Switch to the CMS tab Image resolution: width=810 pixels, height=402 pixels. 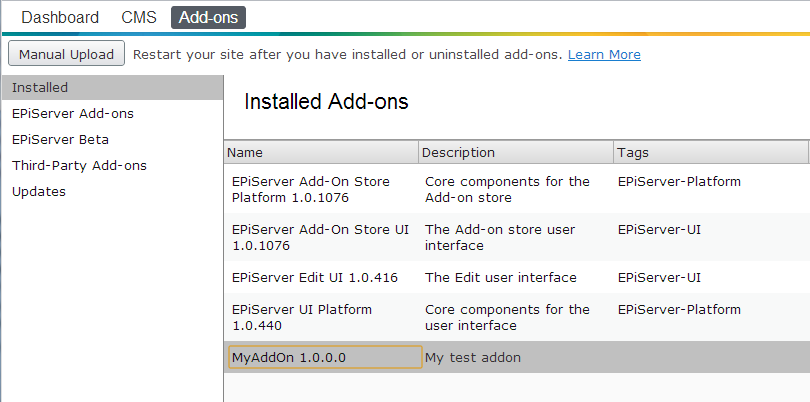pyautogui.click(x=138, y=17)
